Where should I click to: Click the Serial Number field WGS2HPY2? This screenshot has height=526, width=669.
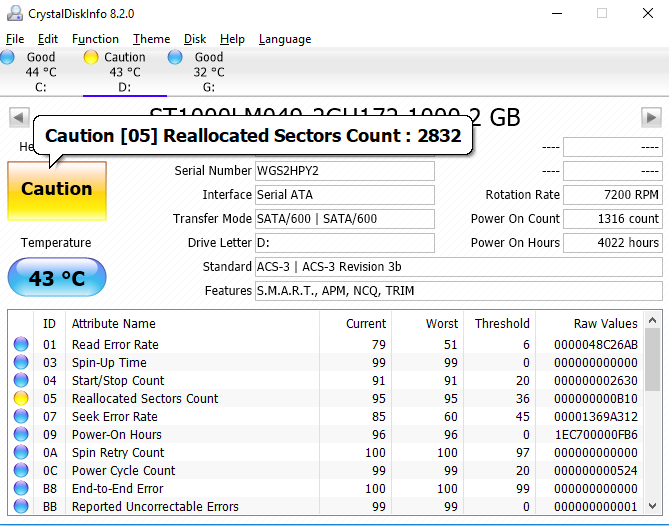345,171
